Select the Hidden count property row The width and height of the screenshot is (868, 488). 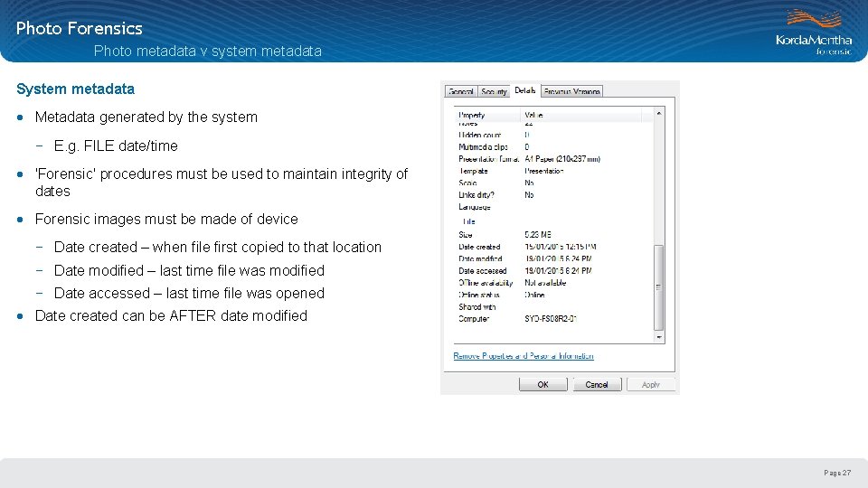click(x=553, y=135)
